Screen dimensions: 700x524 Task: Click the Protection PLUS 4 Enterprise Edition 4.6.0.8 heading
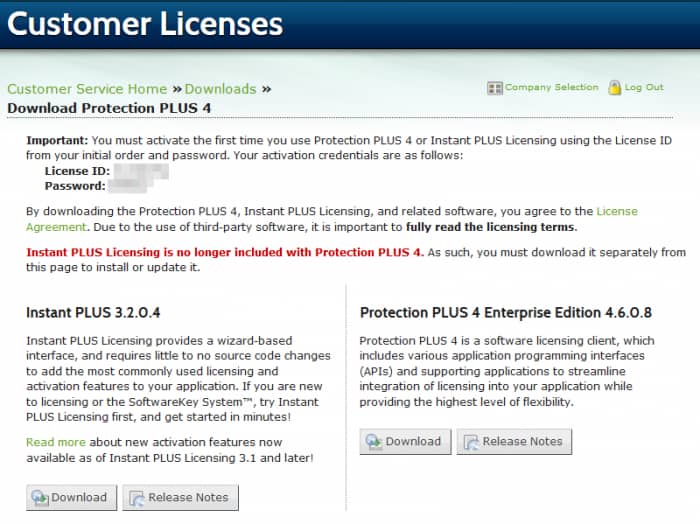point(506,312)
